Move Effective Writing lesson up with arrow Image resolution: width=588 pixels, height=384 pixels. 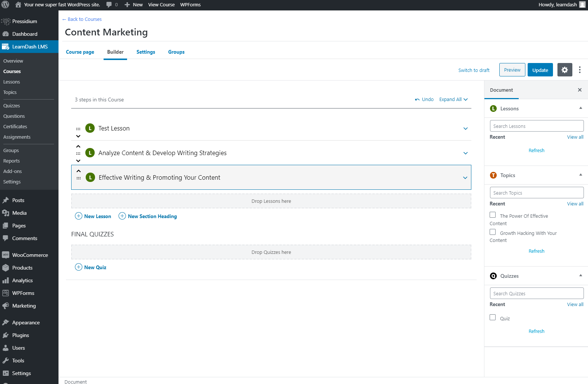[79, 171]
